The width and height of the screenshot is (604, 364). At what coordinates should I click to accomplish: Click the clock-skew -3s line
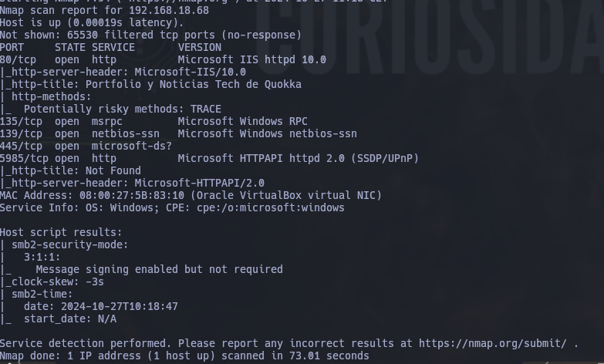[52, 281]
